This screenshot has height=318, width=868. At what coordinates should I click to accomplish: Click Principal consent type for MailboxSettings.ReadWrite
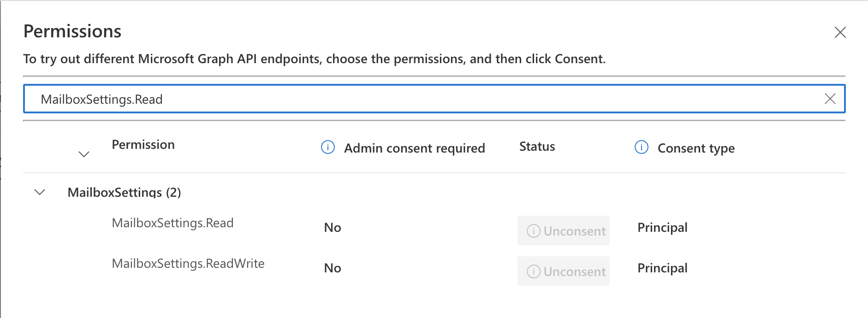[662, 268]
